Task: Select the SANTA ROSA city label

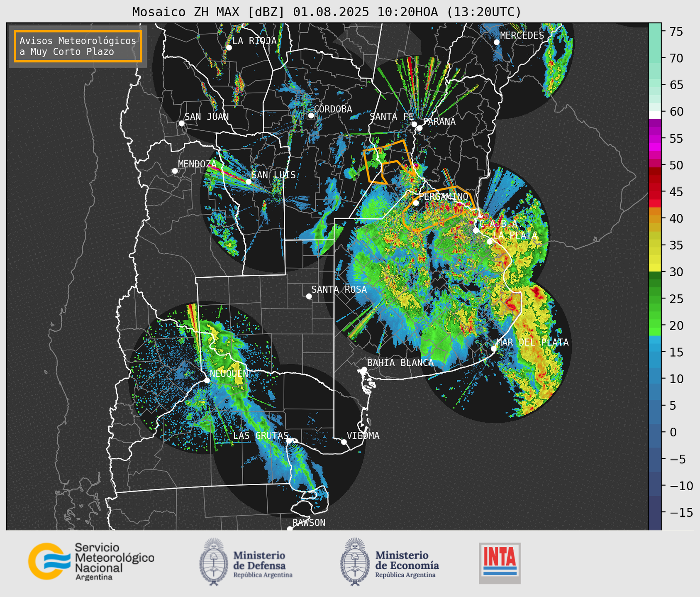Action: pyautogui.click(x=339, y=289)
